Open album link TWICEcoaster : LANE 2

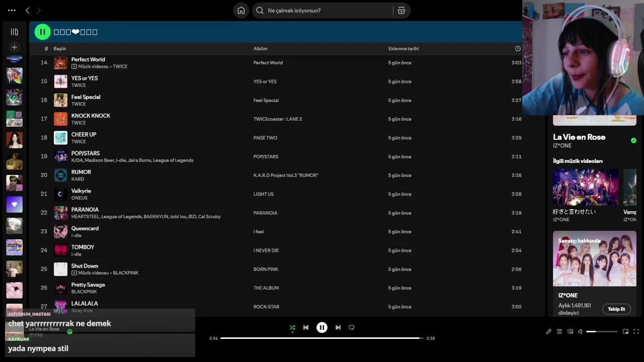(278, 119)
